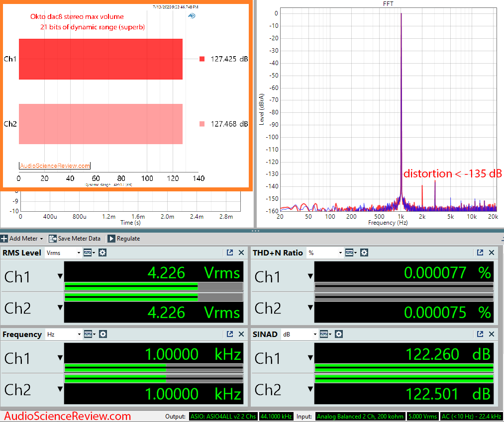The image size is (504, 422).
Task: Click the Frequency panel settings gear
Action: pyautogui.click(x=102, y=334)
